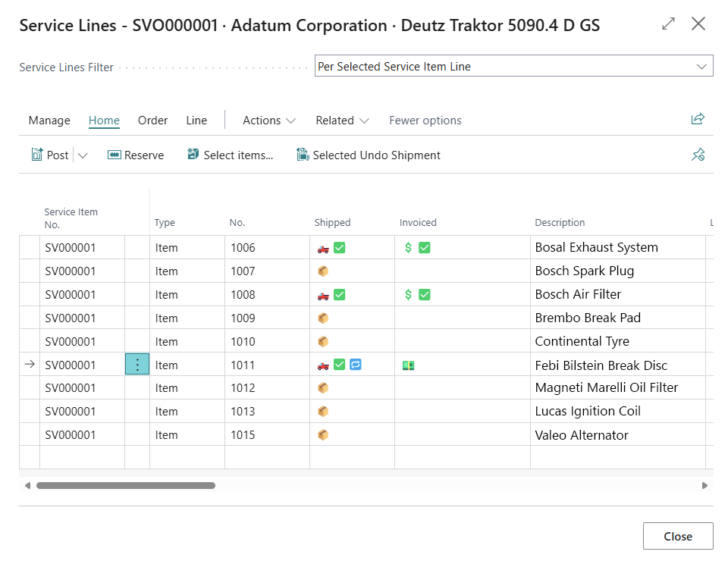Click green shipped checkmark on row 1006
The image size is (728, 561).
[340, 247]
